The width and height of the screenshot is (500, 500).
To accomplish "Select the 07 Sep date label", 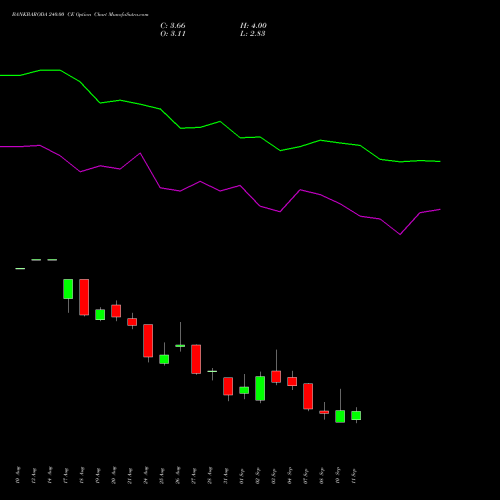I will pyautogui.click(x=306, y=476).
